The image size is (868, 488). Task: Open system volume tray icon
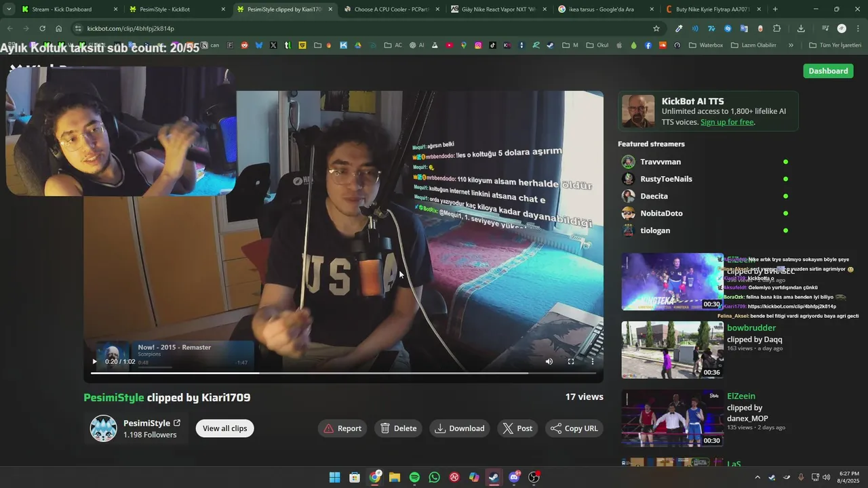click(826, 477)
